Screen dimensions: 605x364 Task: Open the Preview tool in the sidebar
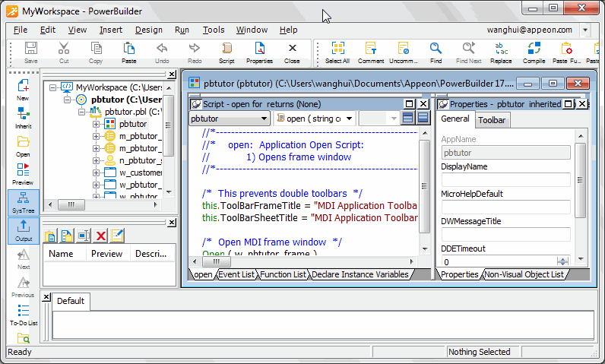[x=23, y=174]
